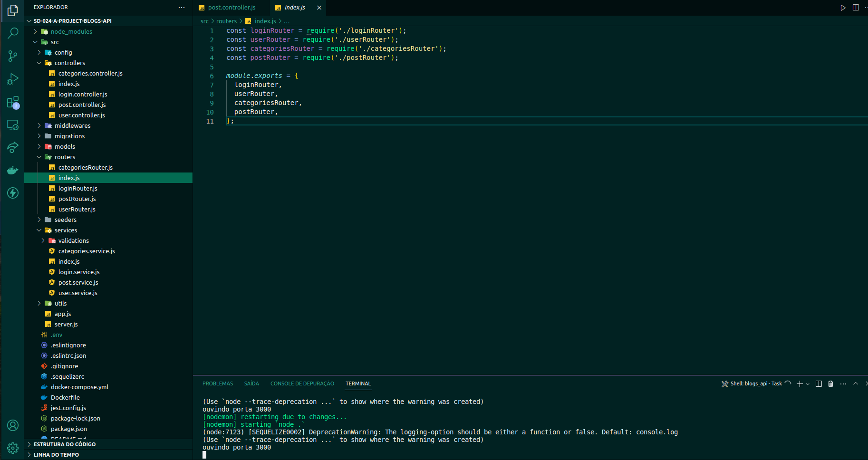Open the Remote Explorer icon
The height and width of the screenshot is (460, 868).
[13, 125]
